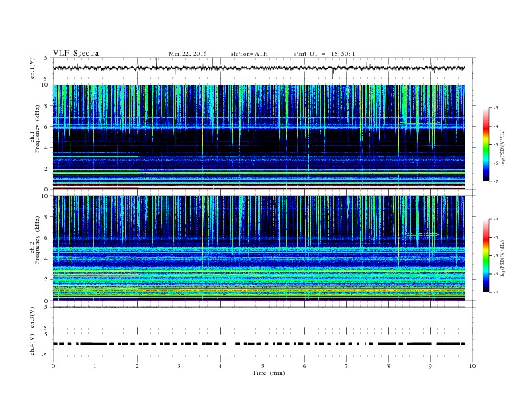The height and width of the screenshot is (411, 532).
Task: Click the ch.2 spectrogram color scale bar
Action: click(486, 256)
